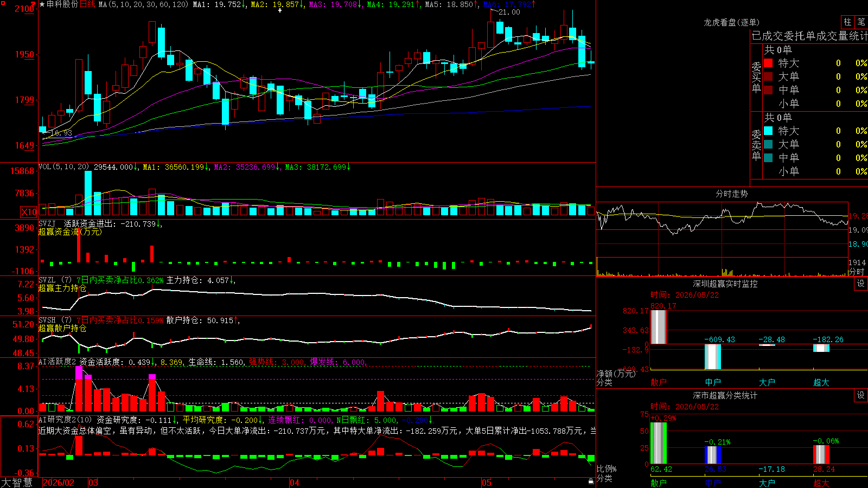Click the 已成交委托单成交量统计 header
This screenshot has height=488, width=868.
click(809, 36)
